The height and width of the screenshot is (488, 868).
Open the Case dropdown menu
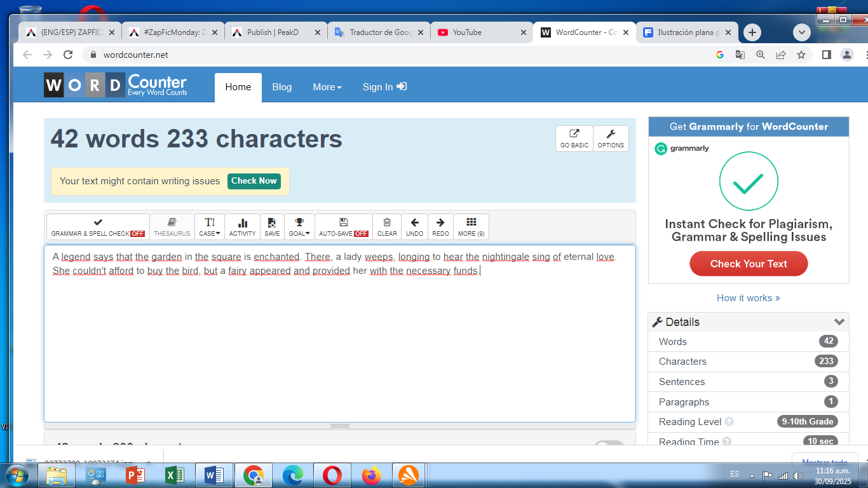[x=210, y=227]
